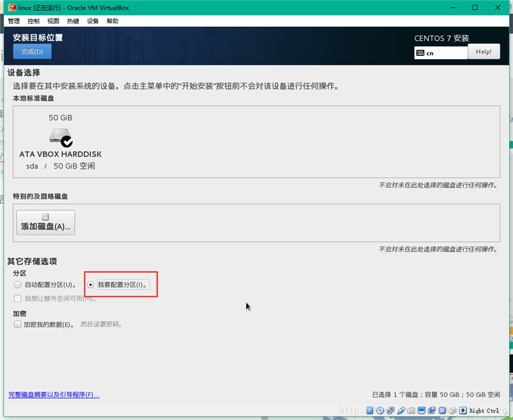Open the 视图 menu
Screen dimensions: 513x420
52,21
